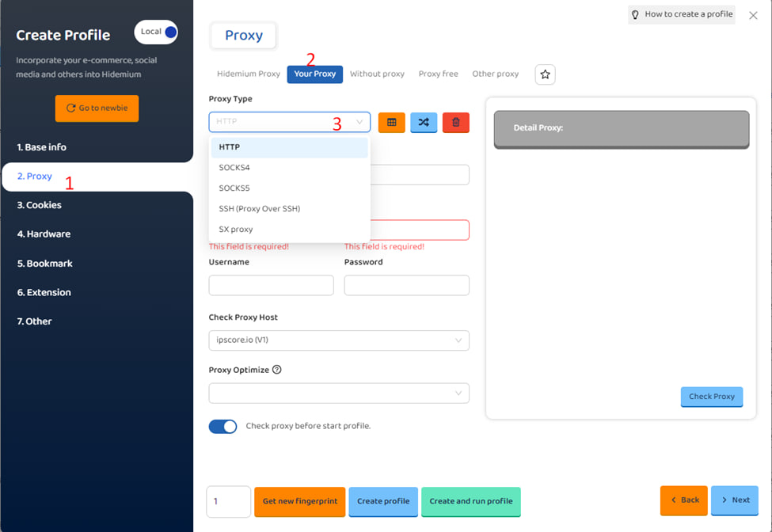Click the Username input field
This screenshot has width=772, height=532.
click(271, 285)
